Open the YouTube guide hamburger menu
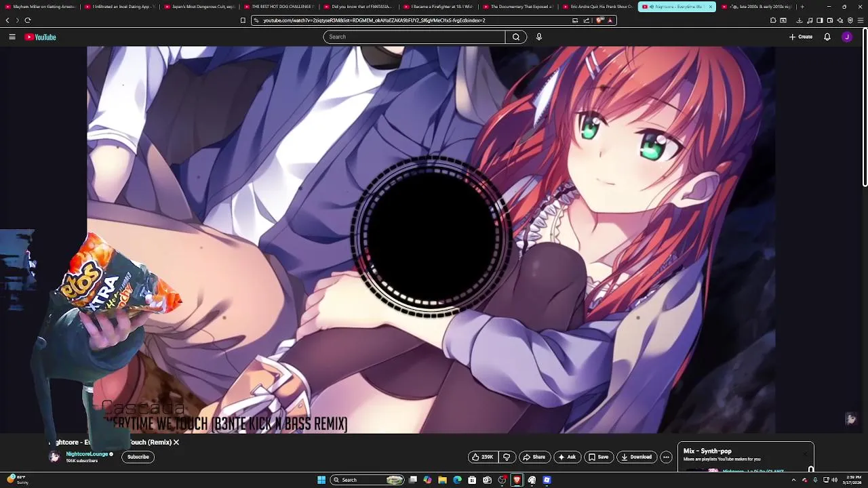The height and width of the screenshot is (488, 868). click(12, 37)
